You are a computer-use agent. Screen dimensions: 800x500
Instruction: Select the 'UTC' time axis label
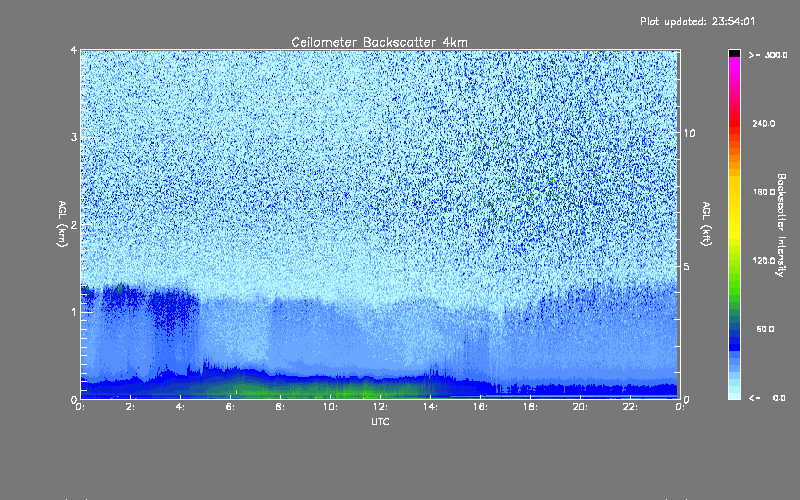click(x=380, y=421)
